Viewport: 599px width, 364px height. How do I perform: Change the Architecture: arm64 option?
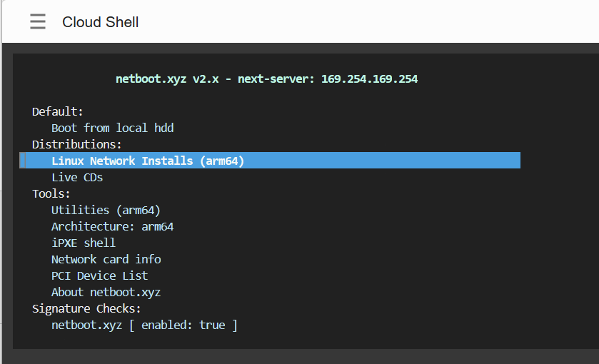click(x=112, y=227)
